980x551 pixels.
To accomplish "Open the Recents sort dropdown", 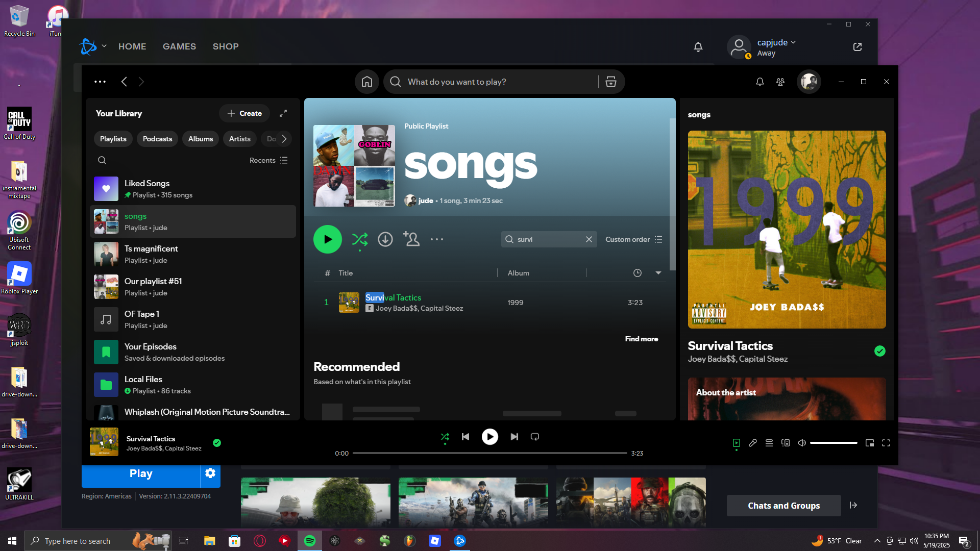I will pos(268,160).
